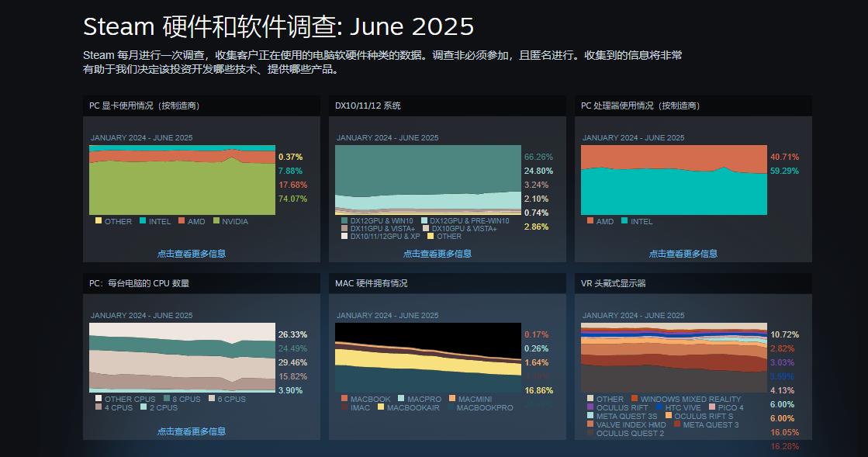The image size is (868, 457).
Task: Open more info link under 每台电脑的 CPU 数量 chart
Action: tap(192, 431)
